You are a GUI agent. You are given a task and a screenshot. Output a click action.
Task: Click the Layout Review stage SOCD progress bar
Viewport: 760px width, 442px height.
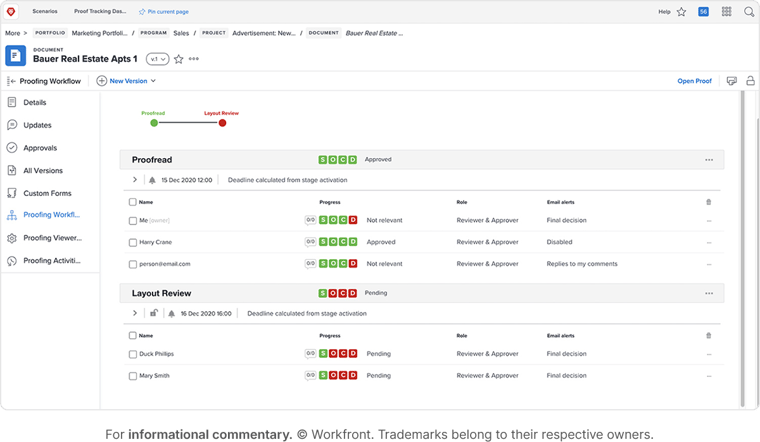[x=338, y=293]
